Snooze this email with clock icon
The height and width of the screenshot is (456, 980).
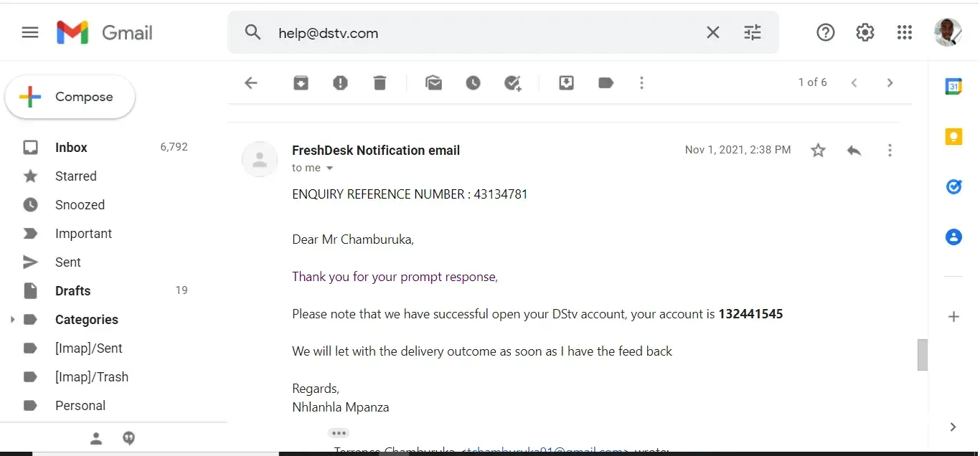click(473, 83)
